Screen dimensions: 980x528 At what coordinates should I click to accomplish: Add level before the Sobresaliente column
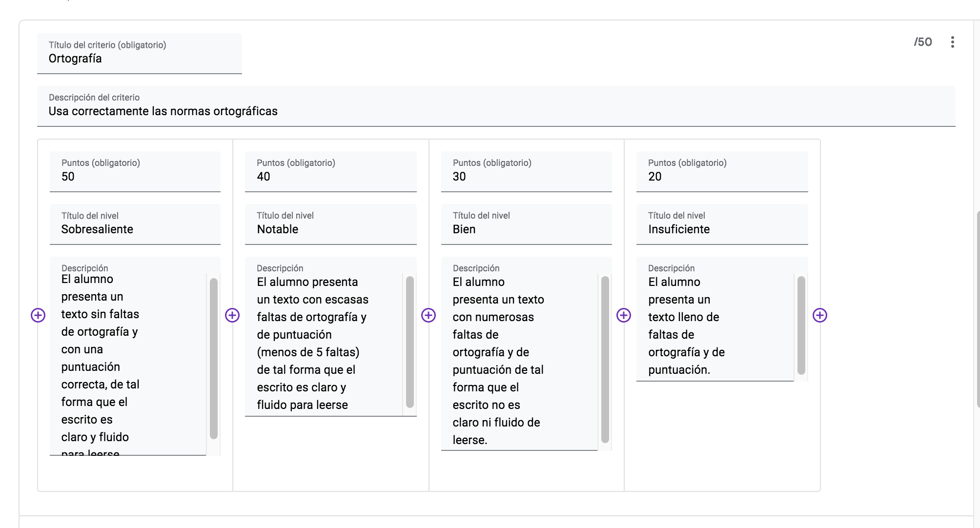(x=38, y=315)
